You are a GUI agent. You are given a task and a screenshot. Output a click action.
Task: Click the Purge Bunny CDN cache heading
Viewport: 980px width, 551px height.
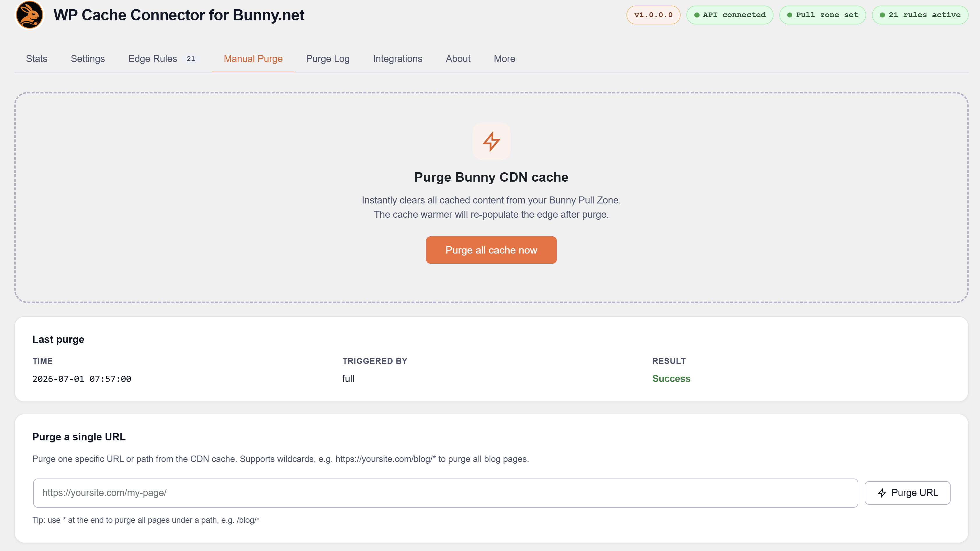pyautogui.click(x=491, y=177)
